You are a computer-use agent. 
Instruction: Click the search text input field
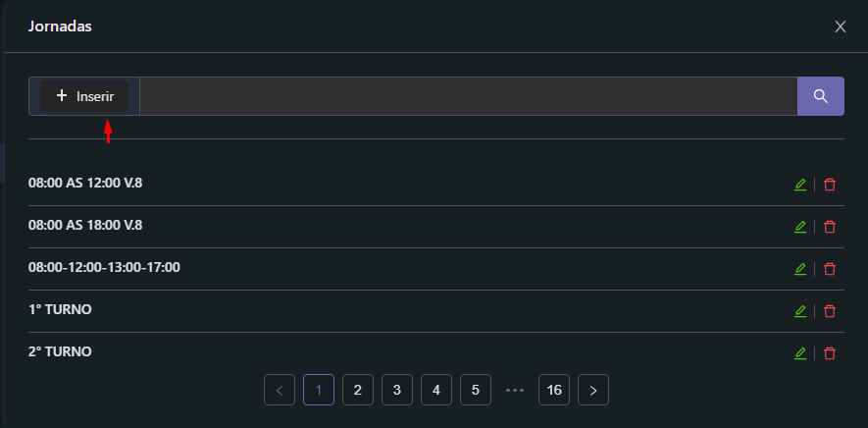coord(468,96)
